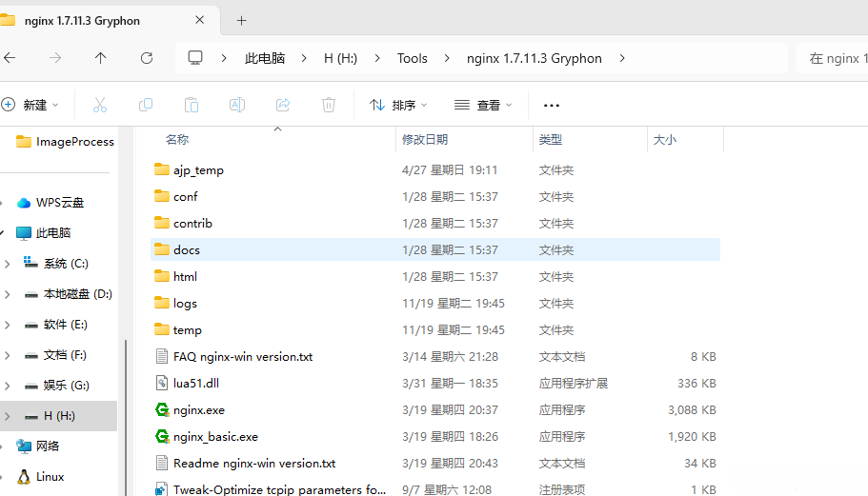This screenshot has width=868, height=496.
Task: Close the nginx 1.7.11.3 Gryphon tab
Action: tap(200, 20)
